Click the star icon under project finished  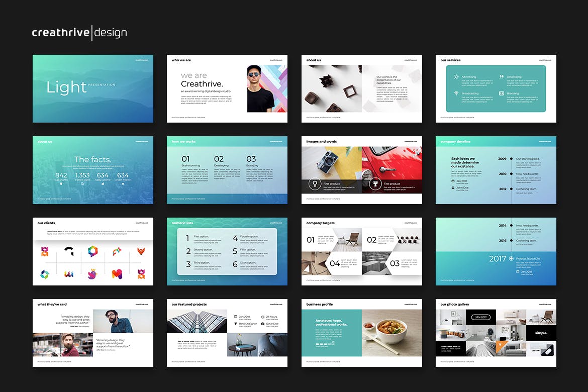pyautogui.click(x=123, y=183)
